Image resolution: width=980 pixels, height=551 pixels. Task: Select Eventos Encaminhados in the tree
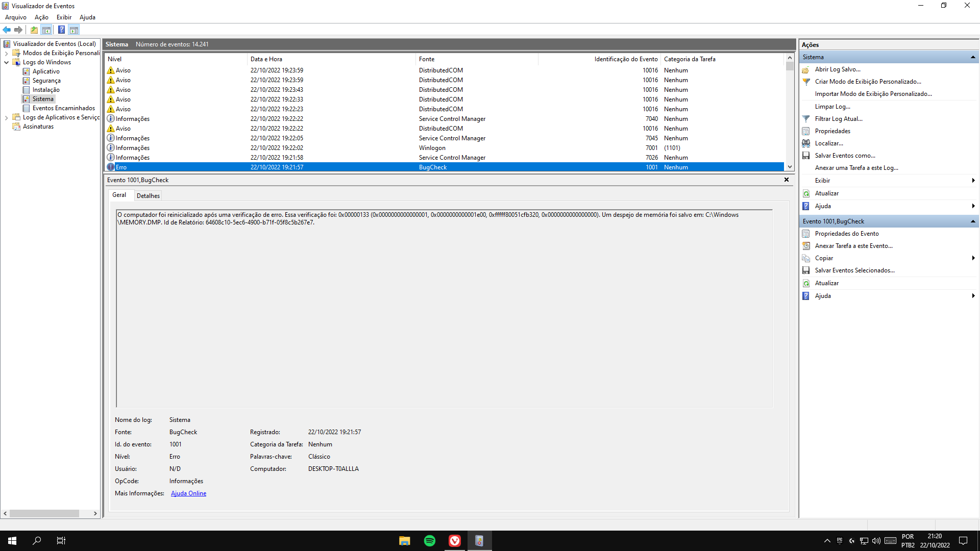click(x=64, y=108)
